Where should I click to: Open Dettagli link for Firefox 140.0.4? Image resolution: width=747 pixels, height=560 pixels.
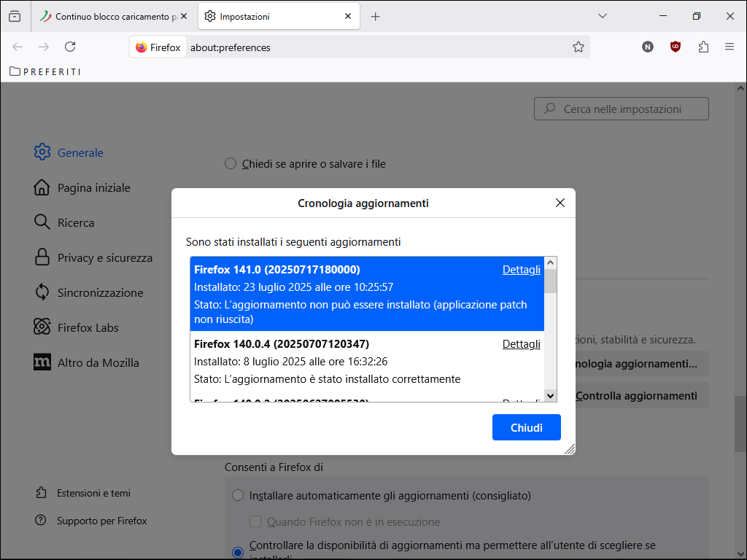pos(521,344)
